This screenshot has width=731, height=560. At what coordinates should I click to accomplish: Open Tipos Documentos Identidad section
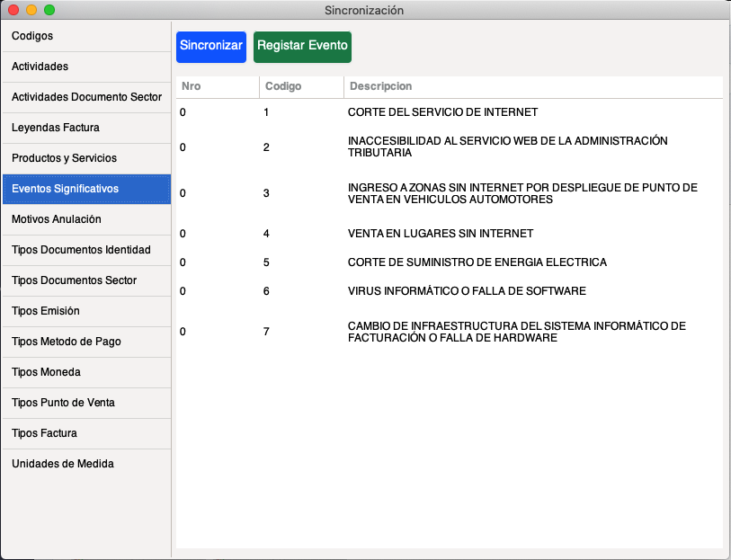(x=85, y=250)
